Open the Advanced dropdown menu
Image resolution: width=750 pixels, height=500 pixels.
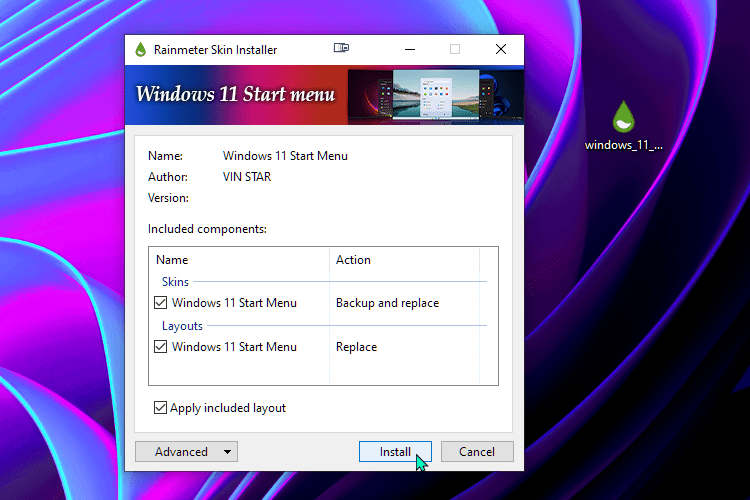pos(187,452)
